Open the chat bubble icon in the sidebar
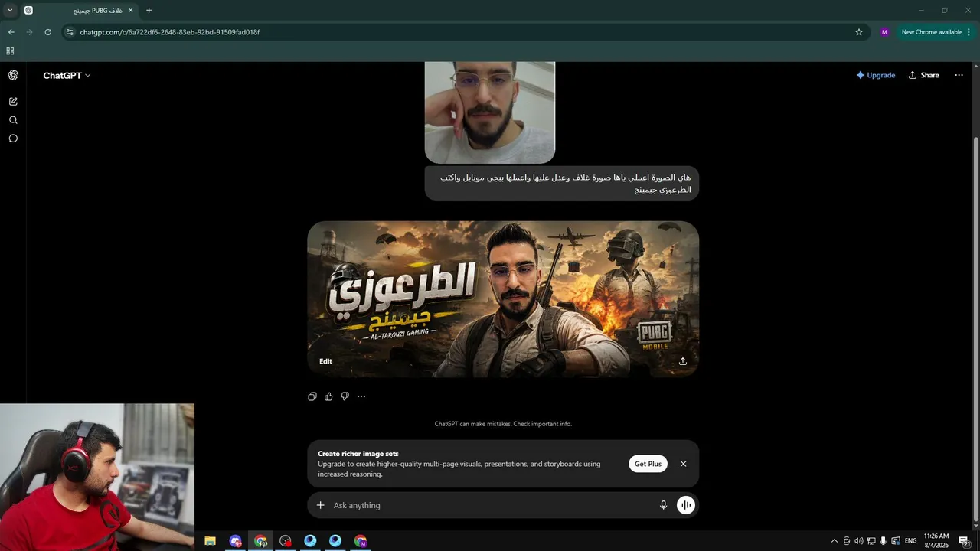980x551 pixels. click(x=13, y=139)
